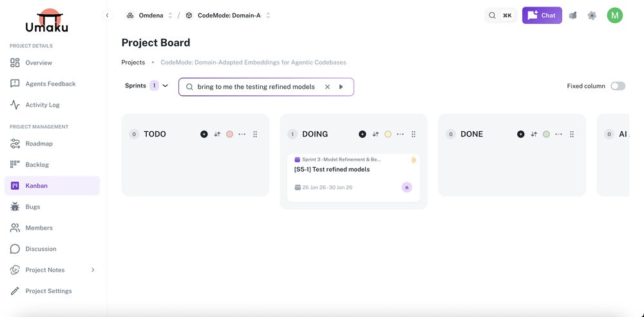Expand the Project Notes submenu

93,270
